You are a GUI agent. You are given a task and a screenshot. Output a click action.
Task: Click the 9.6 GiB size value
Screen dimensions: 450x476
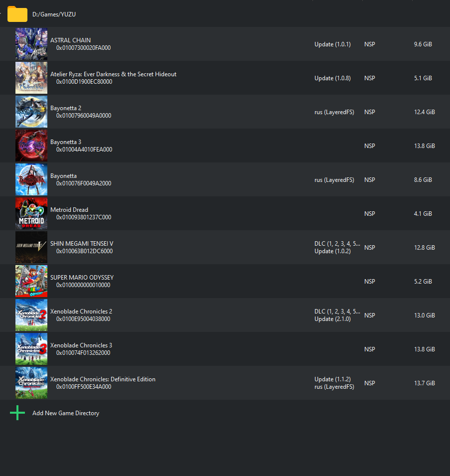click(423, 44)
